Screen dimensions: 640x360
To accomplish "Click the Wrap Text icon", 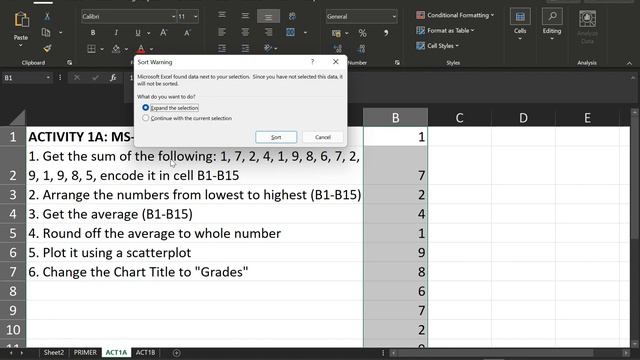I will (292, 16).
